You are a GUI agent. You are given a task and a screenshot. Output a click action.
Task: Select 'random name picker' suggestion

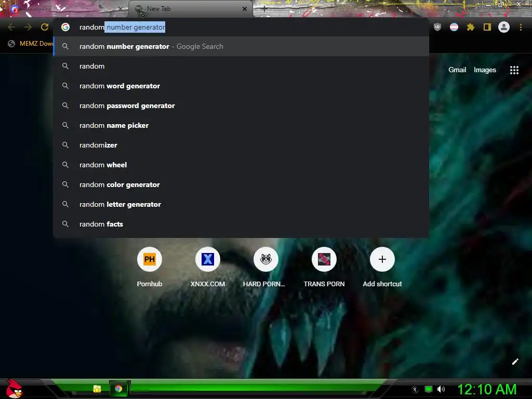pos(241,125)
